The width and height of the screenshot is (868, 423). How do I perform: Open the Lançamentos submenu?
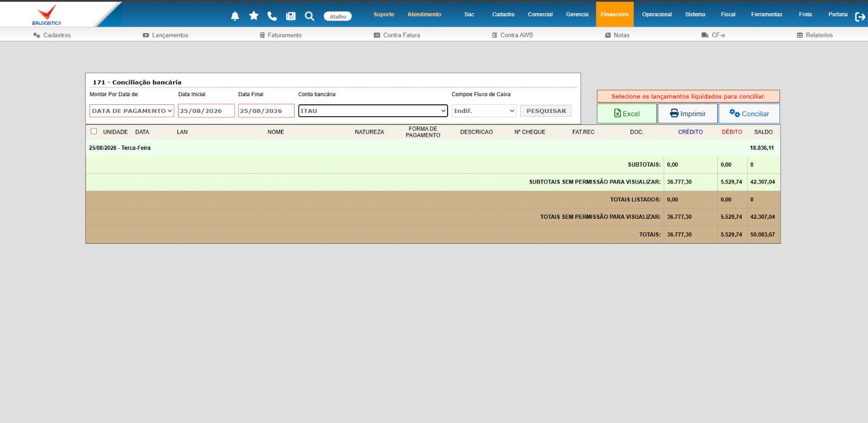(165, 35)
